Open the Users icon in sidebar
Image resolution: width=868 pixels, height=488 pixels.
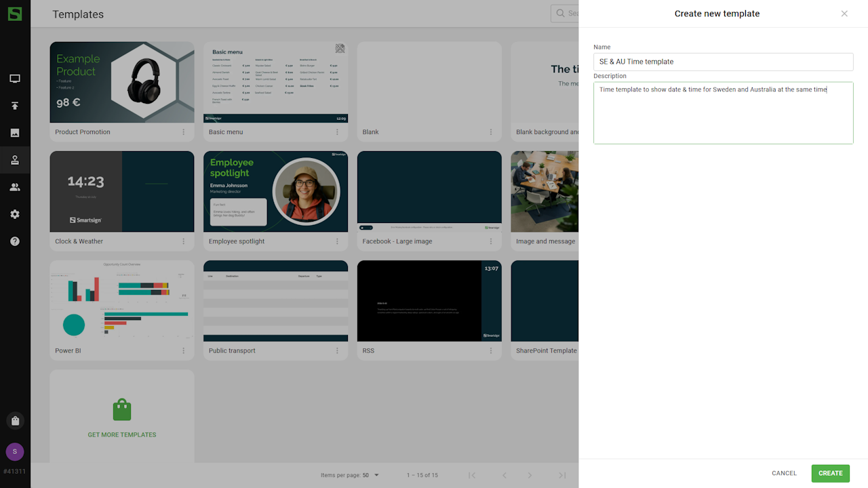(15, 187)
